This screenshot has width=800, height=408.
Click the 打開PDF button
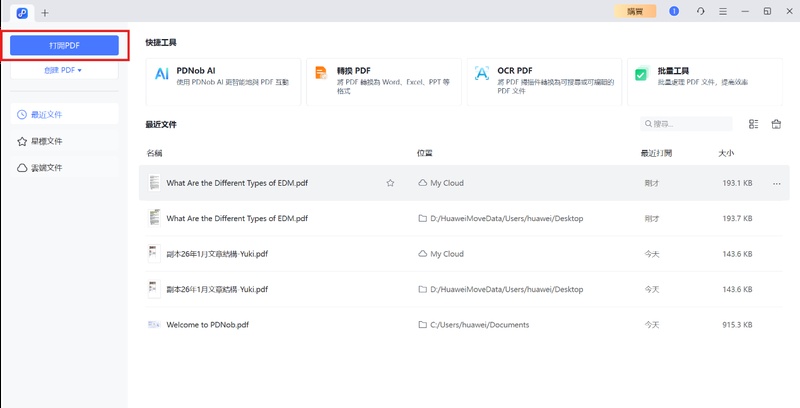click(x=64, y=45)
